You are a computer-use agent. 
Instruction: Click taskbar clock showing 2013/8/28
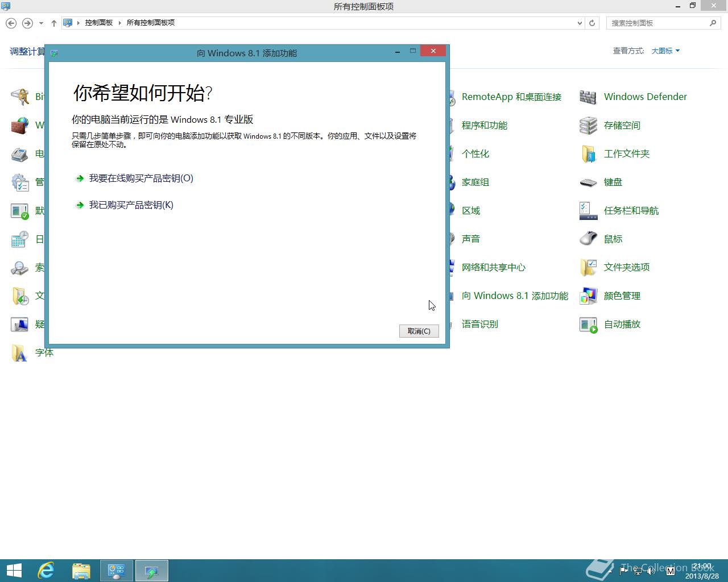[x=702, y=571]
